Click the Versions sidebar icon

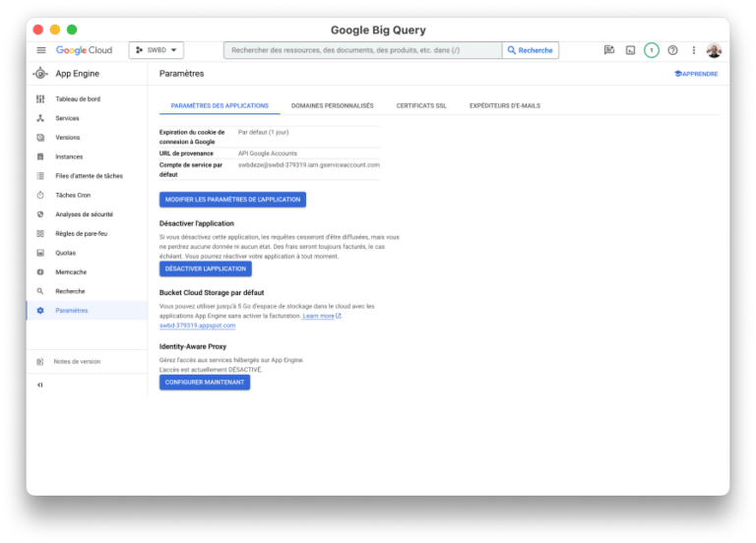40,138
